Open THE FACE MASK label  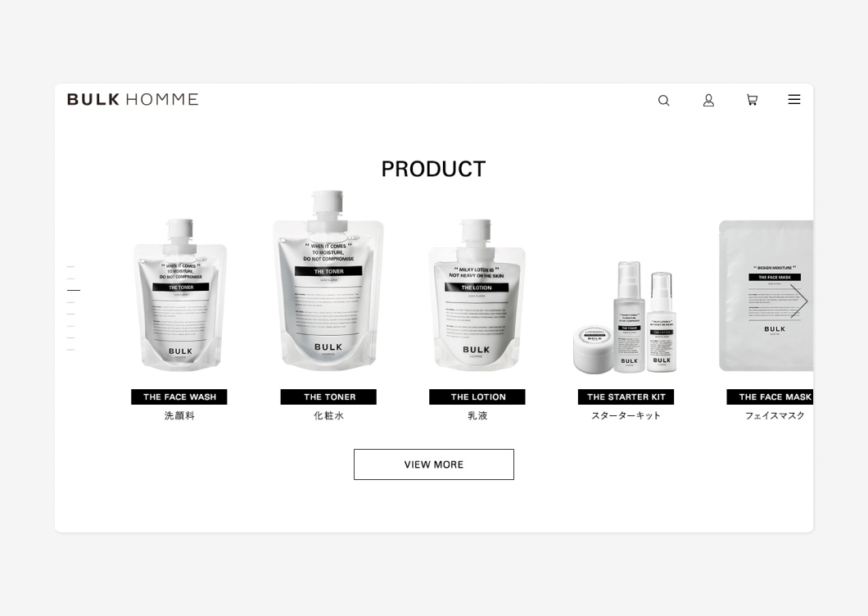click(x=770, y=396)
